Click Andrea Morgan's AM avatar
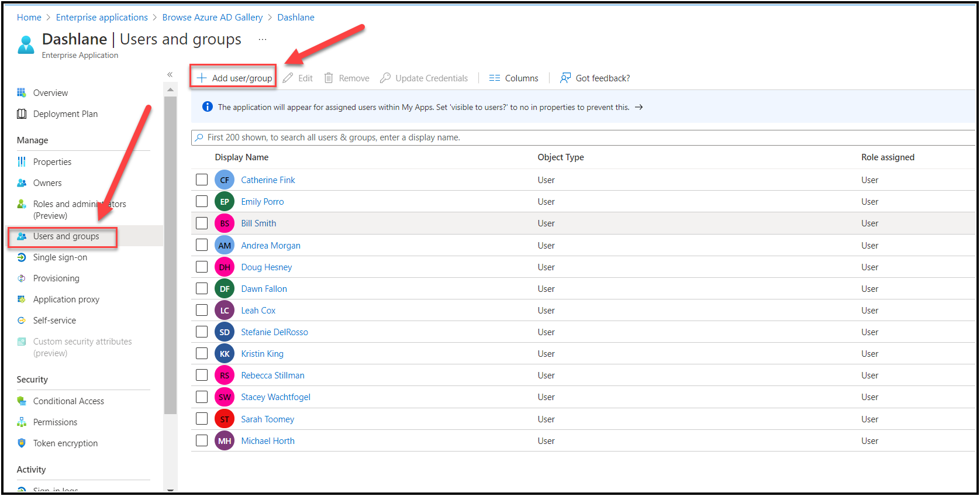Screen dimensions: 980x496 pos(225,245)
